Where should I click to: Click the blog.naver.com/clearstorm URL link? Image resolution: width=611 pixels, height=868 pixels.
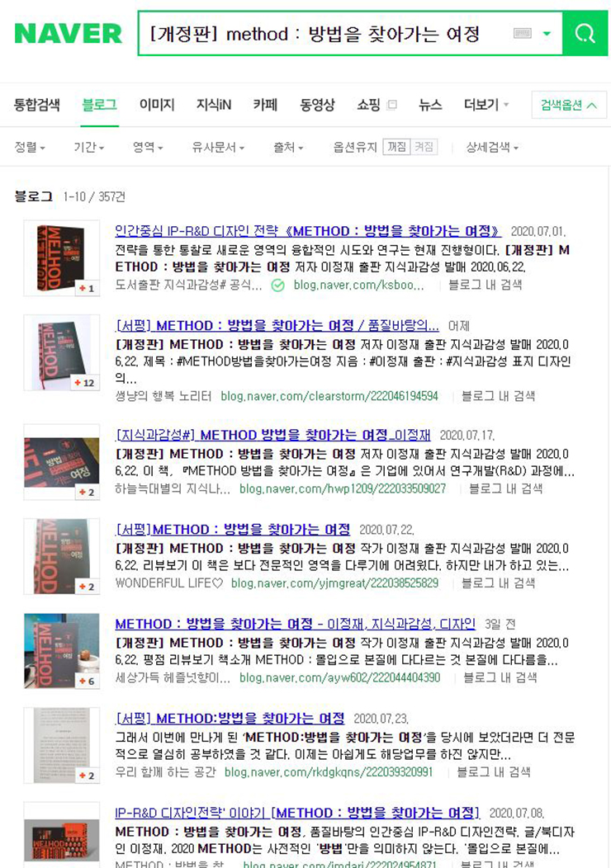[329, 396]
